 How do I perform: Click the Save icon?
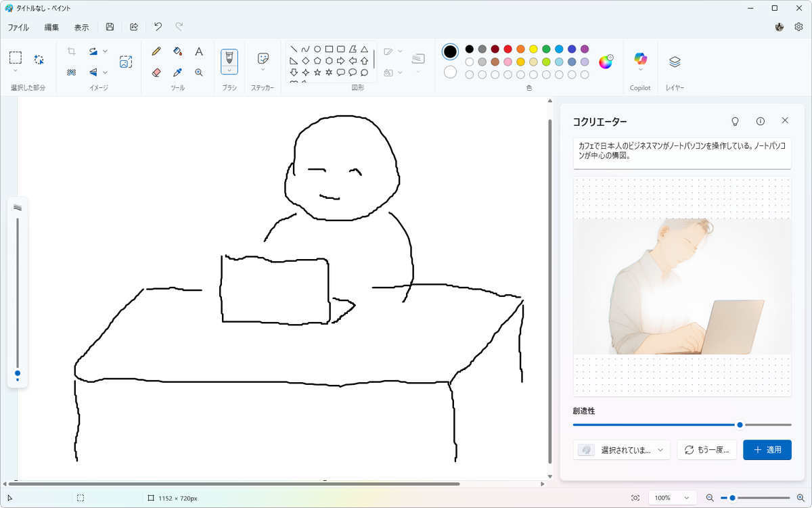pyautogui.click(x=110, y=27)
